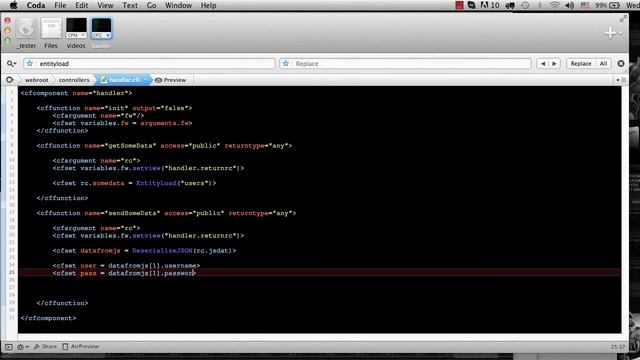Open the _tester site thumbnail

coord(26,29)
